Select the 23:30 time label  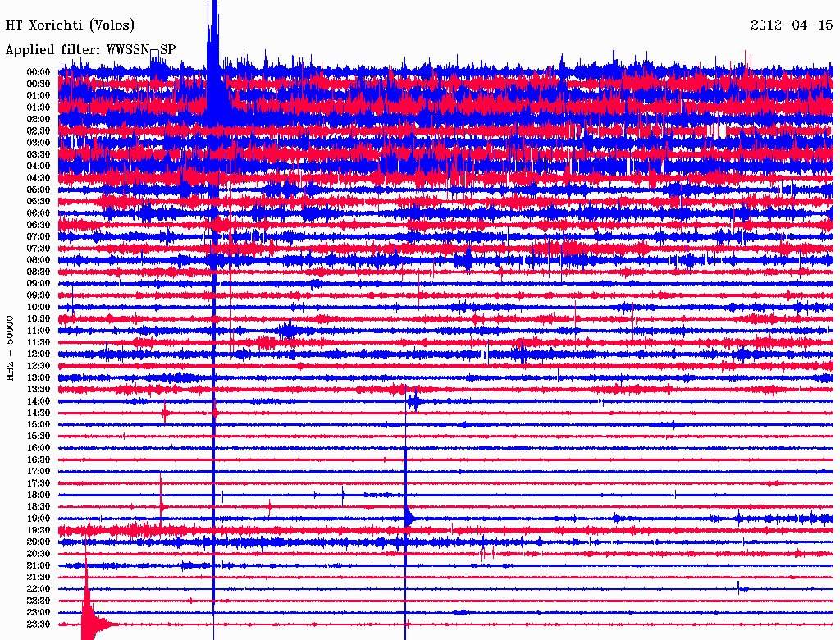click(x=39, y=624)
